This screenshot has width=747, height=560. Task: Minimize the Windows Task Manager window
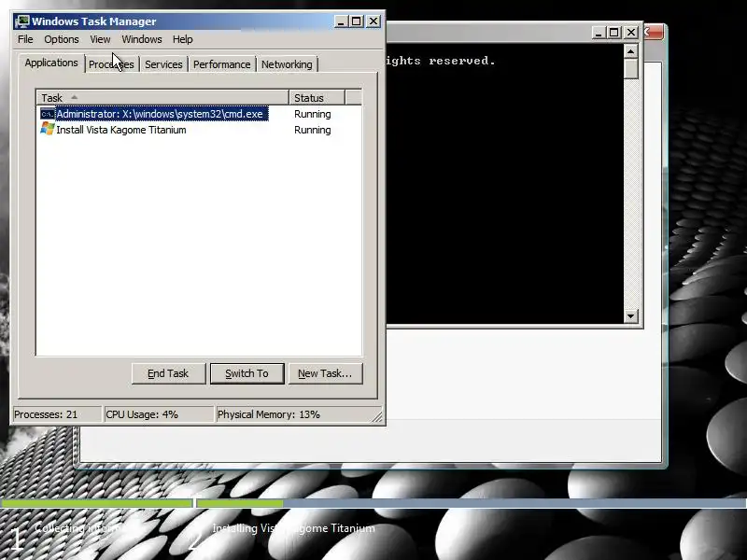(341, 21)
